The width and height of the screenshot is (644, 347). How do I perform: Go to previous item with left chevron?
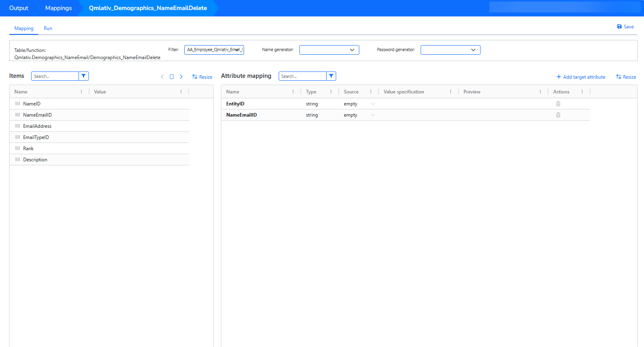[162, 77]
